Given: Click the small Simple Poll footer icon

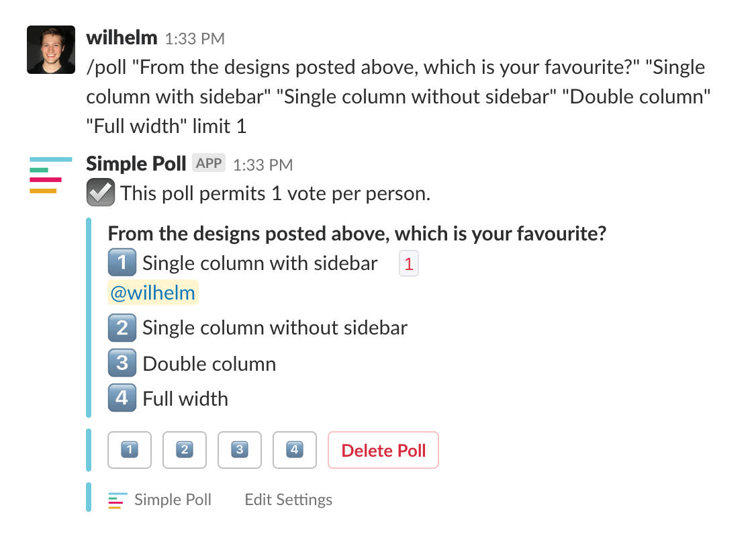Looking at the screenshot, I should [115, 499].
